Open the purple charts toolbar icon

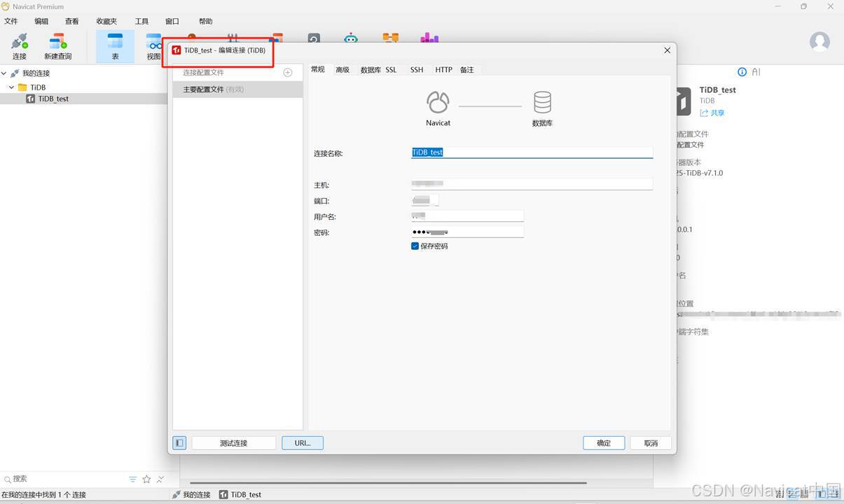coord(429,38)
